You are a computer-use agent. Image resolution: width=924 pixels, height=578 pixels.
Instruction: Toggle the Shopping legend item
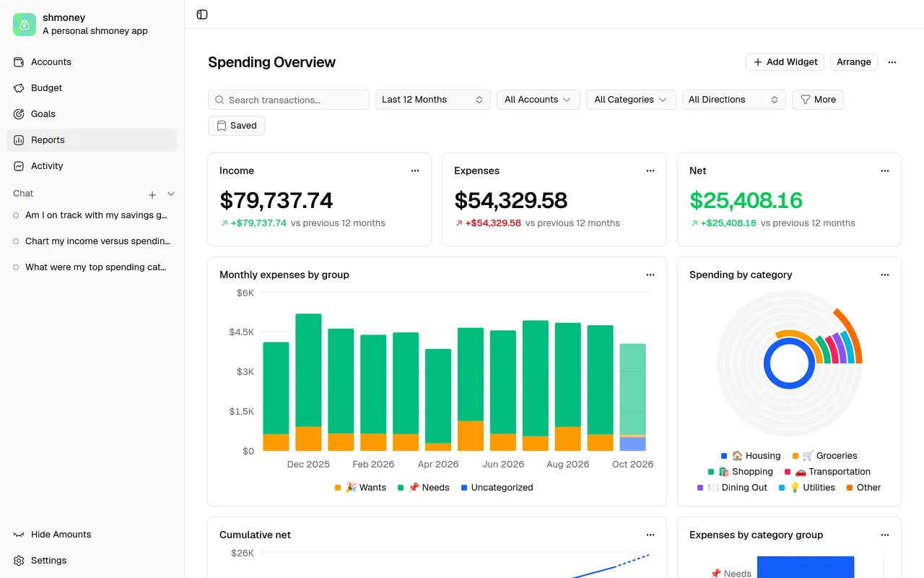(x=741, y=472)
